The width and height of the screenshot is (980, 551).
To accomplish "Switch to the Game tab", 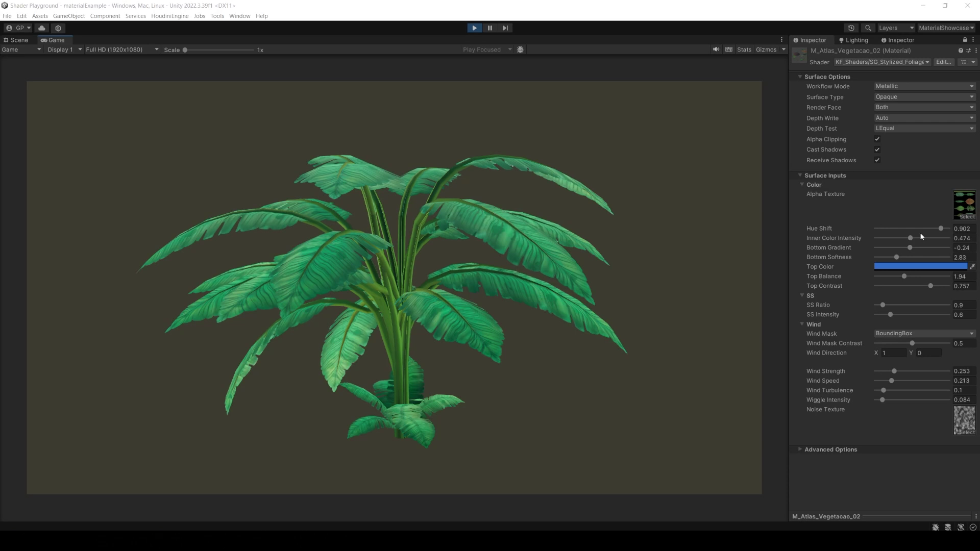I will (53, 40).
